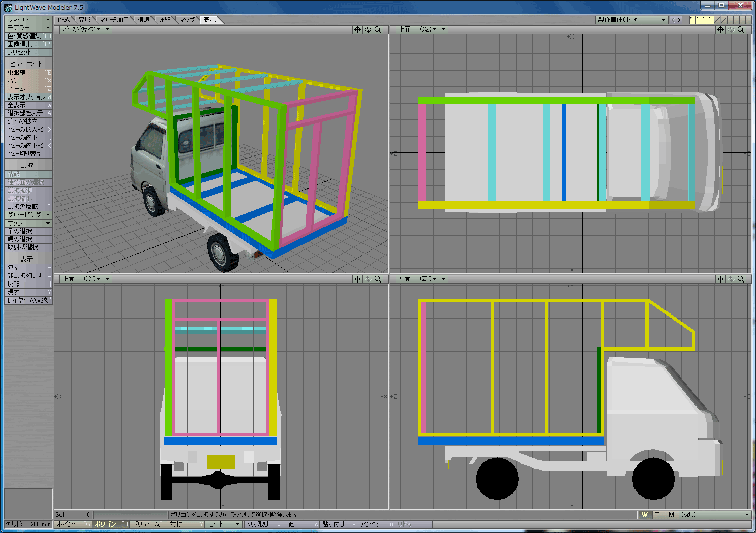This screenshot has height=533, width=756.
Task: Go to the next object with right arrow
Action: coord(679,20)
